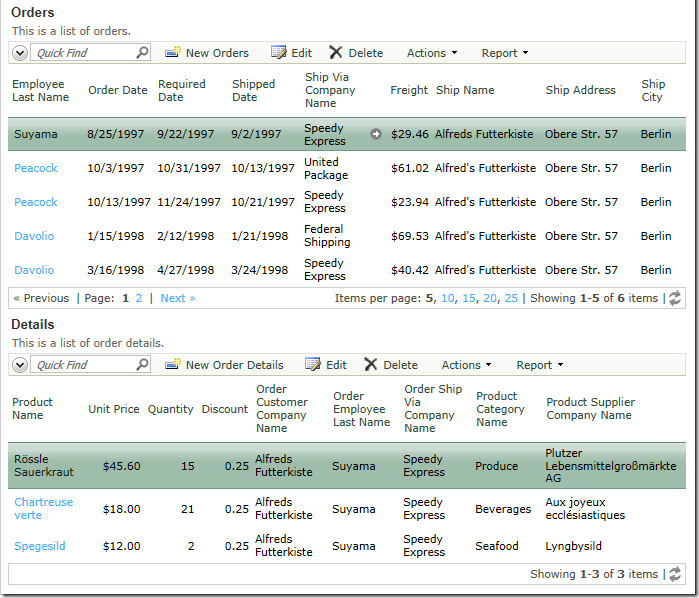Viewport: 699px width, 598px height.
Task: Sort by Product Supplier Company Name header
Action: pos(590,408)
